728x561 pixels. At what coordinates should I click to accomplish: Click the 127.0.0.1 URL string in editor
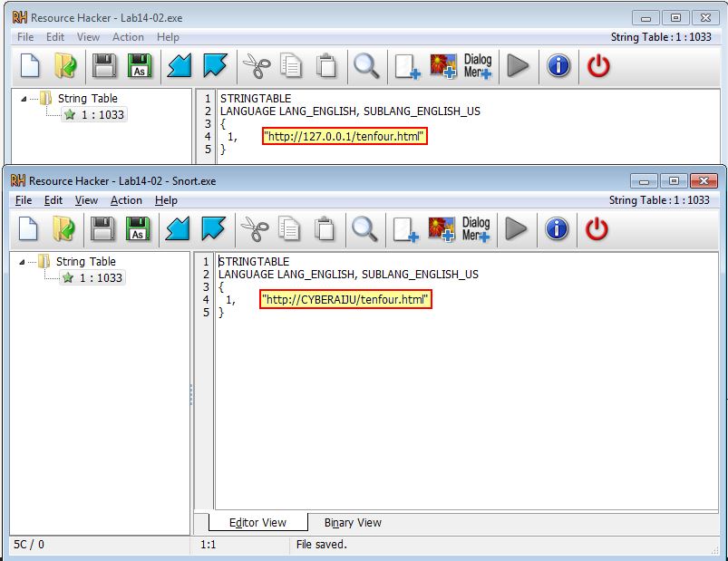point(345,137)
